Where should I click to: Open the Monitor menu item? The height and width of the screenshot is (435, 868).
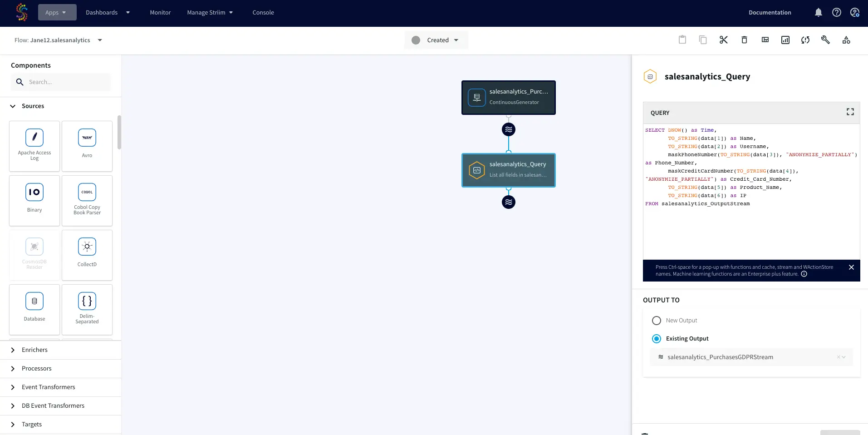point(160,13)
